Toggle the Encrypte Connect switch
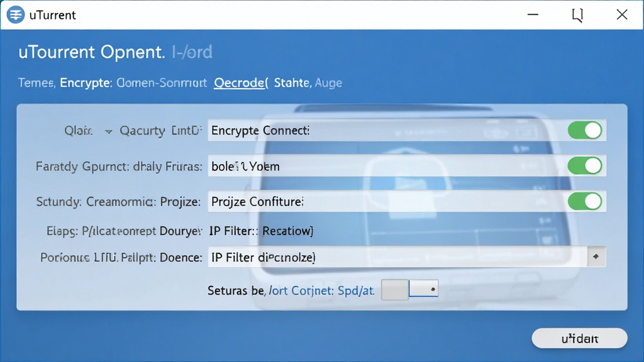Viewport: 644px width, 362px height. click(585, 131)
